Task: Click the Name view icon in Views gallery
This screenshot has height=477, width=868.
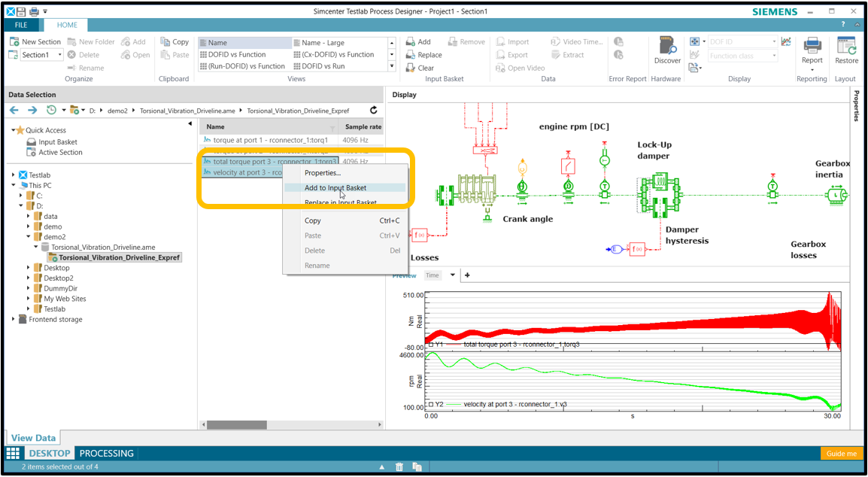Action: 203,43
